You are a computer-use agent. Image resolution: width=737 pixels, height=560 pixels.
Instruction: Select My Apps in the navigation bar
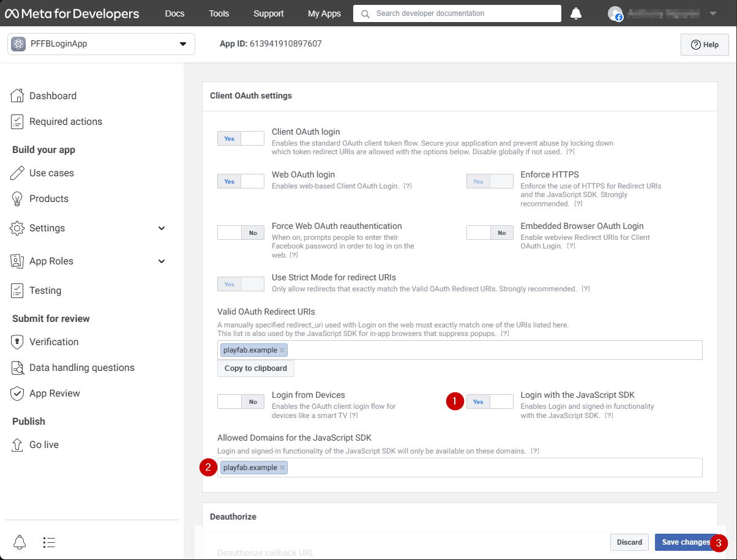click(324, 13)
